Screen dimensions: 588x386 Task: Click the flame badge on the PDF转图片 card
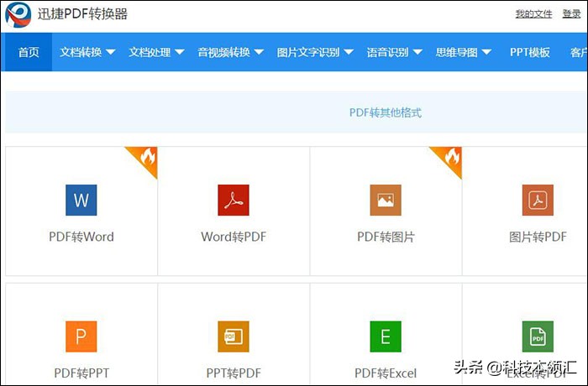pyautogui.click(x=451, y=158)
